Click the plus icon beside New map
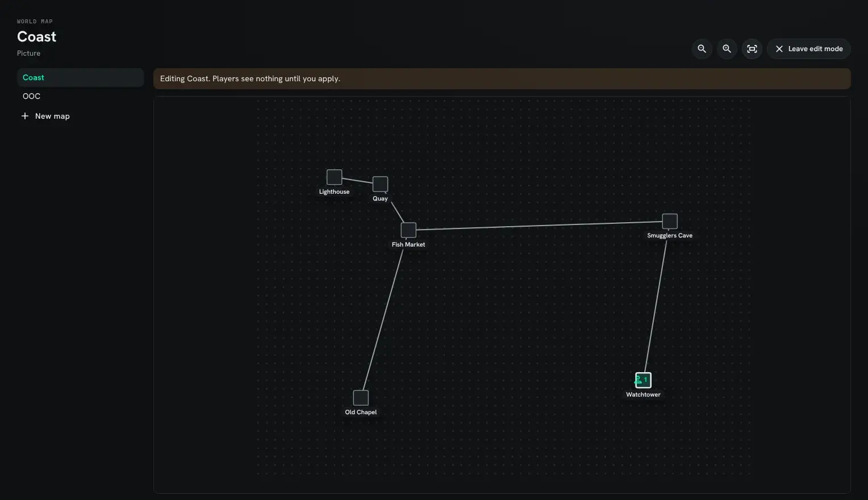This screenshot has height=500, width=868. tap(25, 116)
